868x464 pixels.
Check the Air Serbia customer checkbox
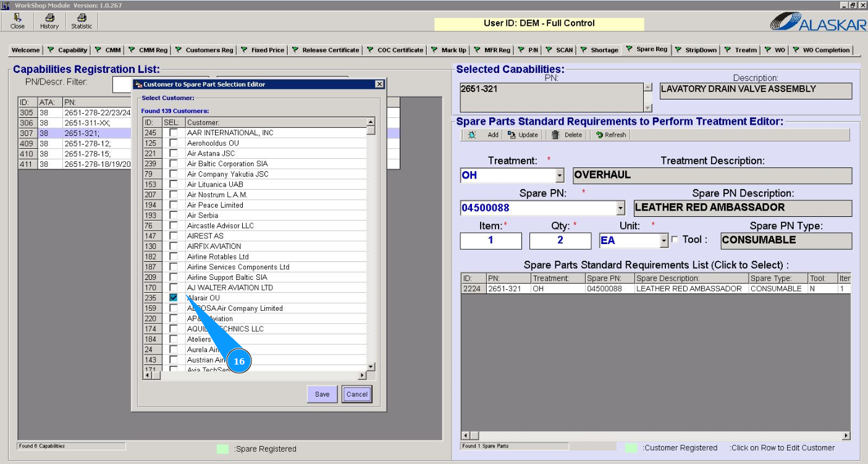(x=174, y=215)
